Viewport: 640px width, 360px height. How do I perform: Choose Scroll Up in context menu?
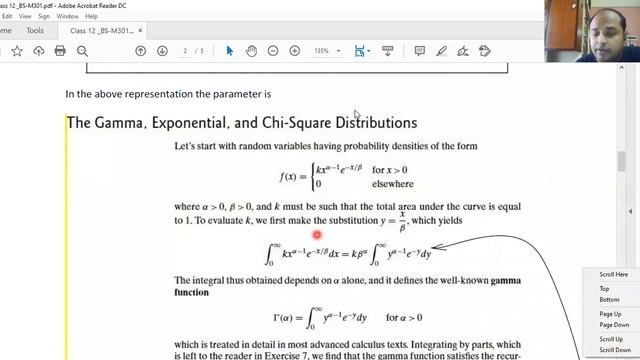click(611, 339)
